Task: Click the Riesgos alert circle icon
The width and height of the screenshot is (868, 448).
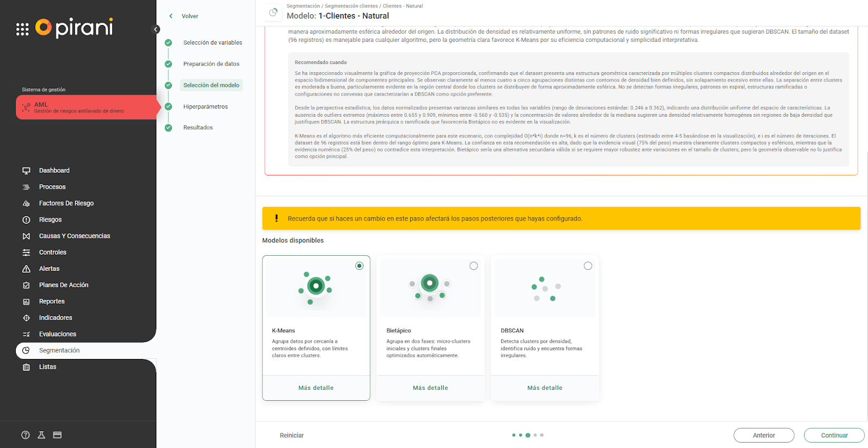Action: [26, 220]
